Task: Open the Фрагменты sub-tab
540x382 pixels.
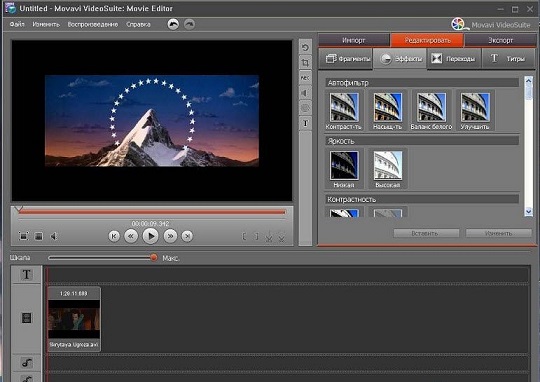Action: (345, 59)
